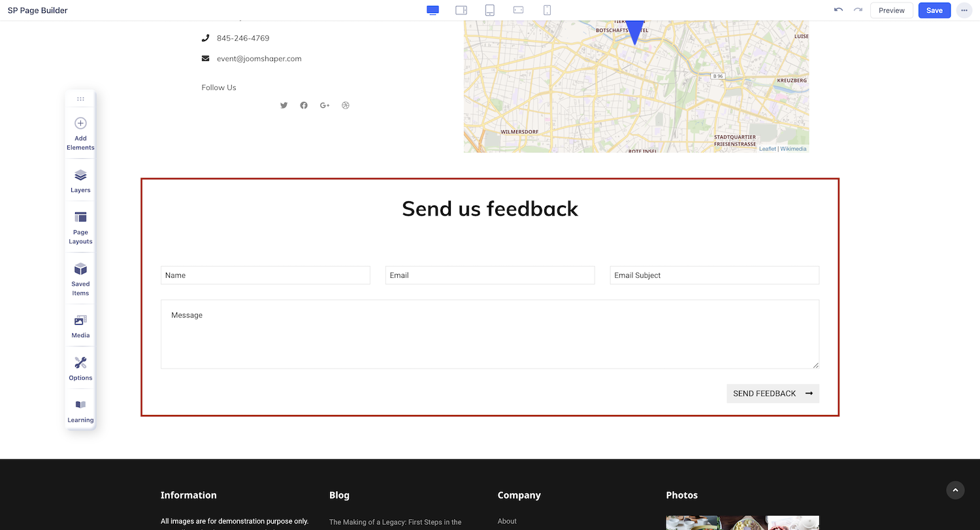
Task: Open the Options tools panel
Action: coord(80,368)
